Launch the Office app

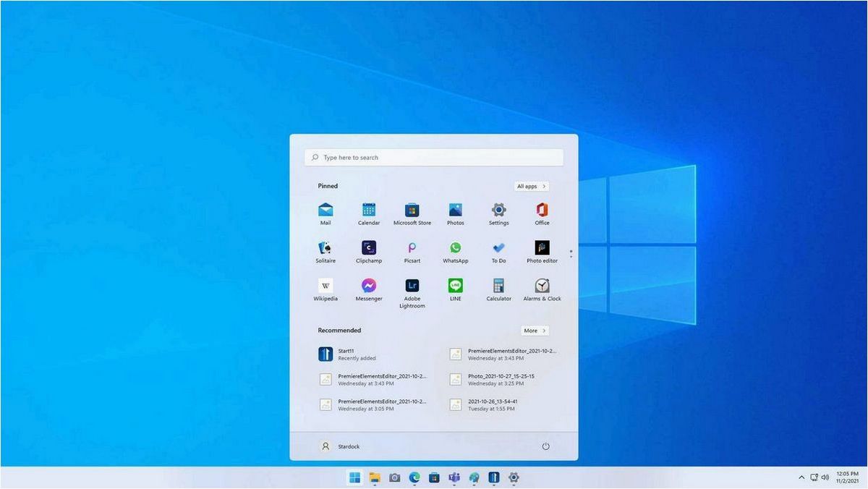tap(542, 213)
